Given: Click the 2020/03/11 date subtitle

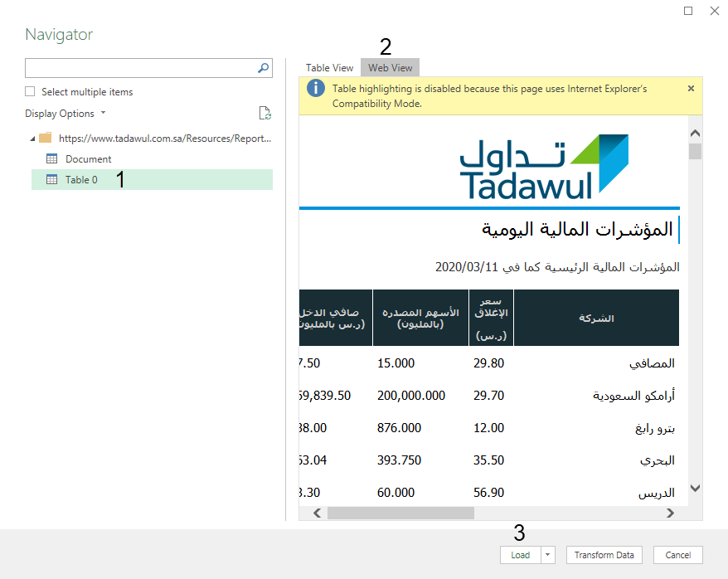Looking at the screenshot, I should [x=557, y=267].
